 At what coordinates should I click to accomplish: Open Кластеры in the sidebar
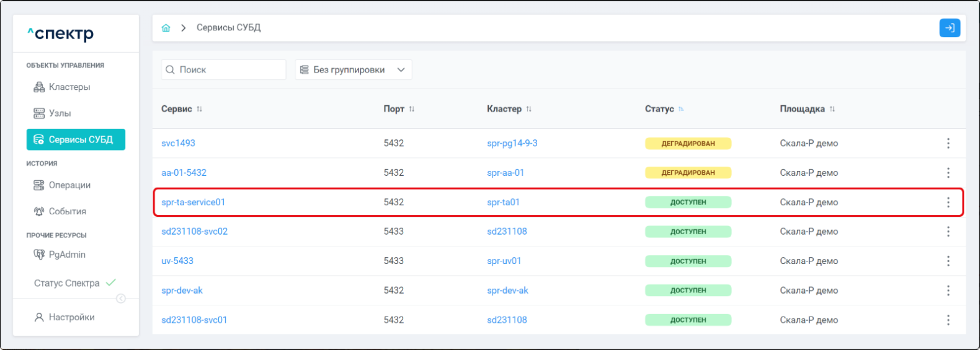[x=69, y=87]
